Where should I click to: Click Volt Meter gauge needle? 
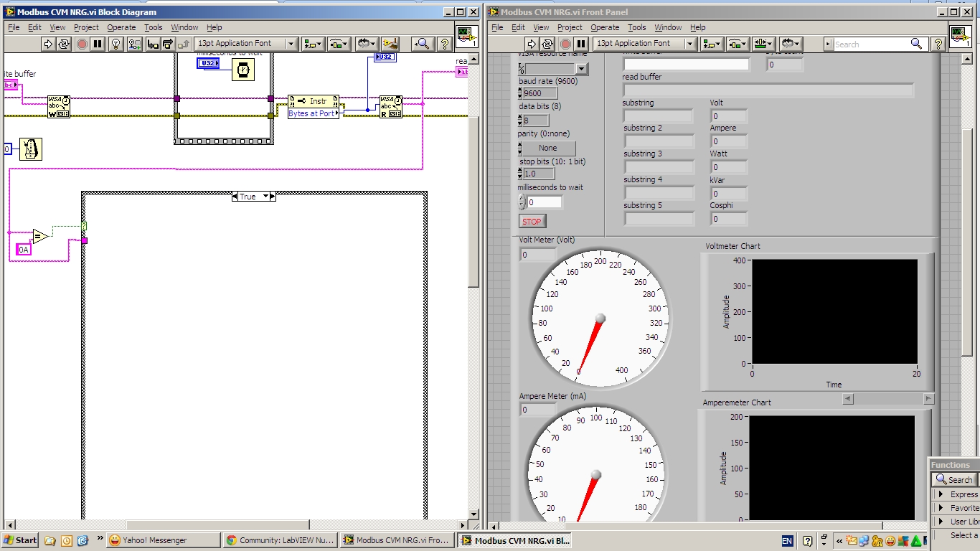(x=590, y=344)
